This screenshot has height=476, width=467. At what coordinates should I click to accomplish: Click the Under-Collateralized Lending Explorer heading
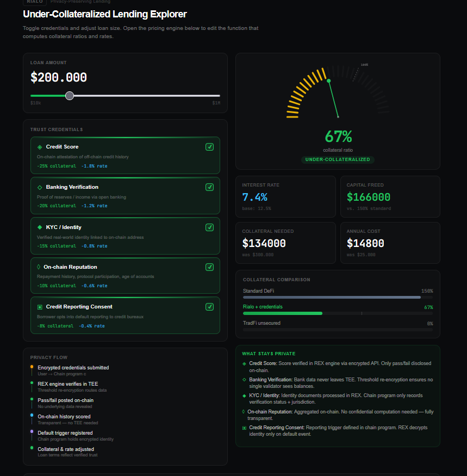pyautogui.click(x=105, y=14)
